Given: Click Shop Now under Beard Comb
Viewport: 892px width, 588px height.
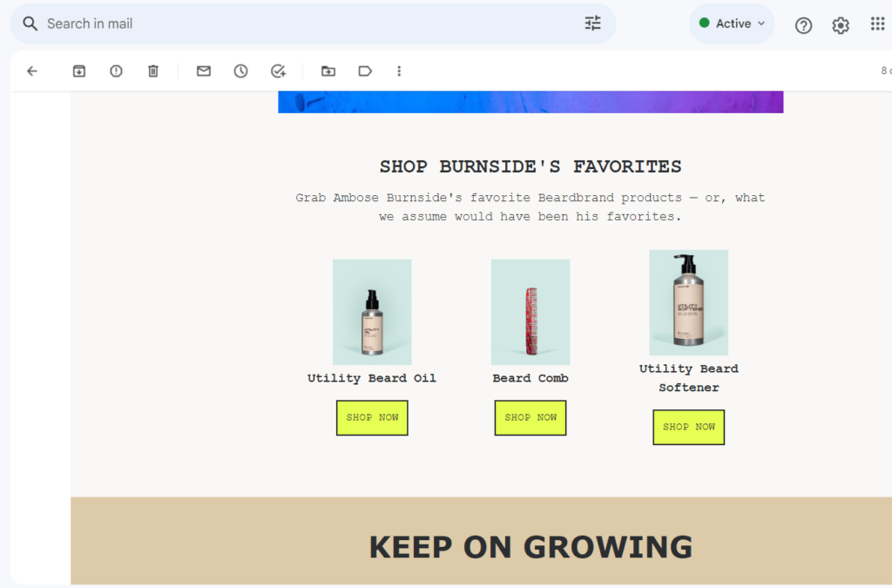Looking at the screenshot, I should point(530,418).
